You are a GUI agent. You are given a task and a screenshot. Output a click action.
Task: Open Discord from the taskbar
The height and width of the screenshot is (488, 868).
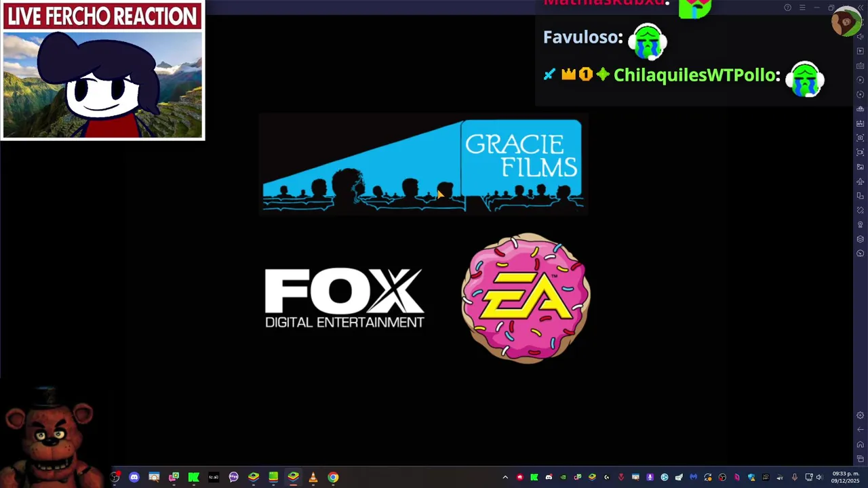click(134, 477)
